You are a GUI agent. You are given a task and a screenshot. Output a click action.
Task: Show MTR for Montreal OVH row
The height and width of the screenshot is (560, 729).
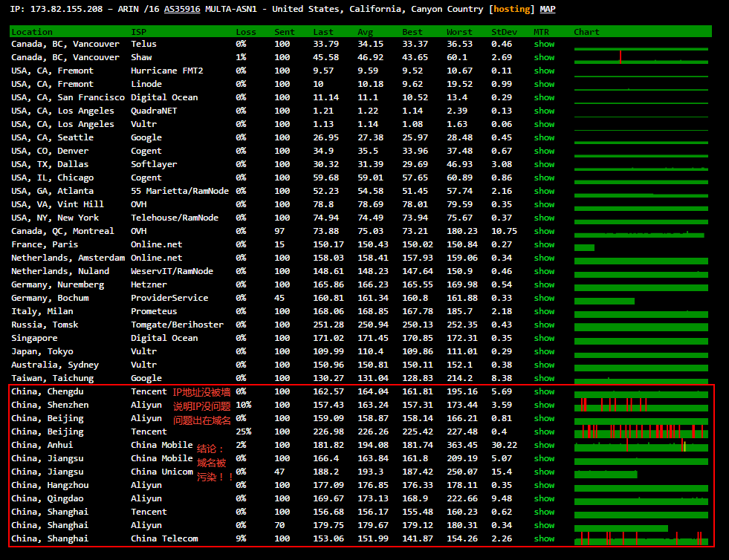(x=544, y=231)
